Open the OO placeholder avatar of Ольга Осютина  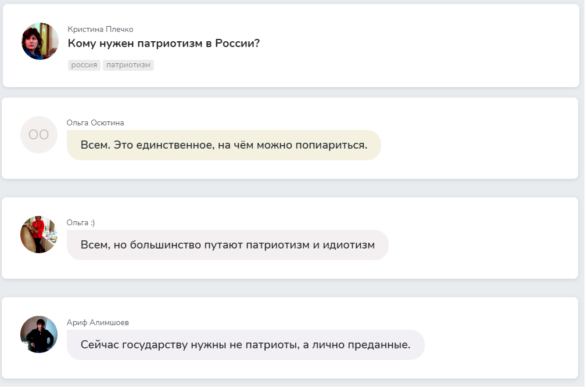[39, 135]
